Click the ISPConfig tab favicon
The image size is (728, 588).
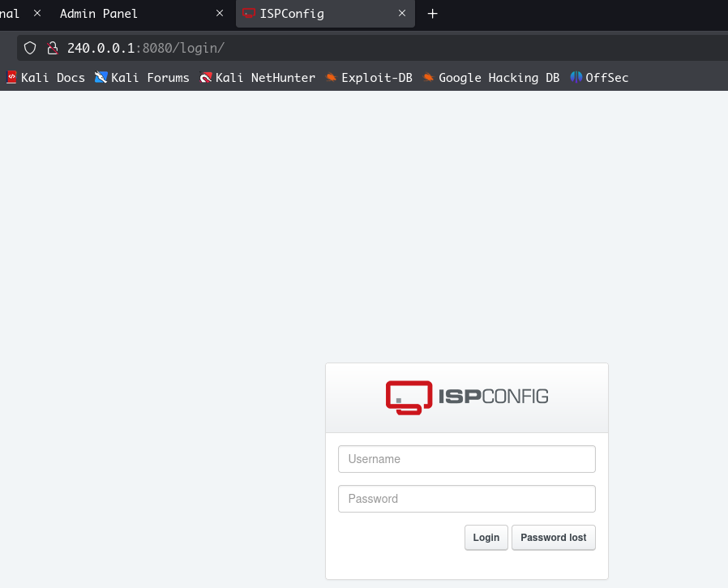click(249, 14)
